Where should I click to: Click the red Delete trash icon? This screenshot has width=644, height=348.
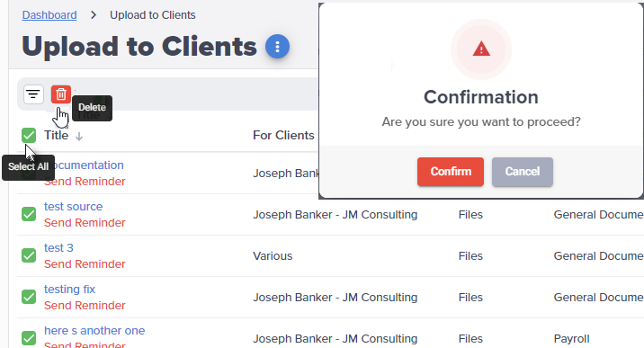click(x=61, y=94)
